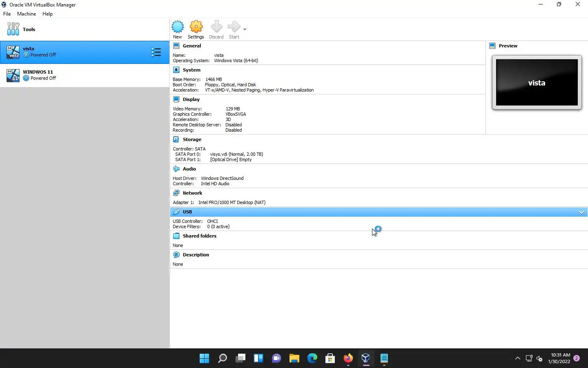Open the Audio section header

(189, 169)
